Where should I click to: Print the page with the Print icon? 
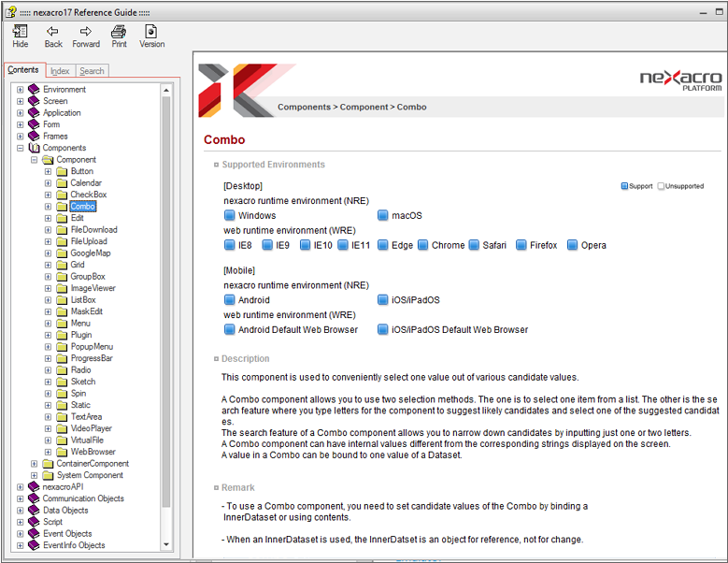119,32
